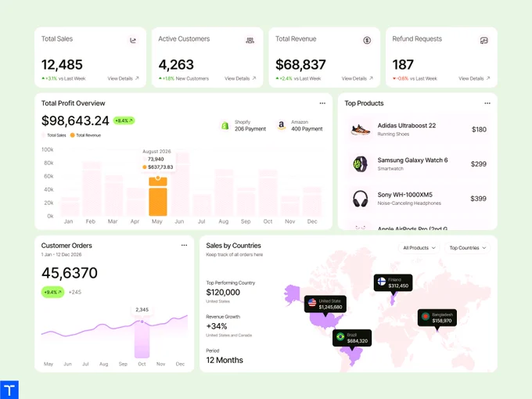This screenshot has height=399, width=532.
Task: Open Total Profit Overview three-dot menu
Action: pos(322,103)
